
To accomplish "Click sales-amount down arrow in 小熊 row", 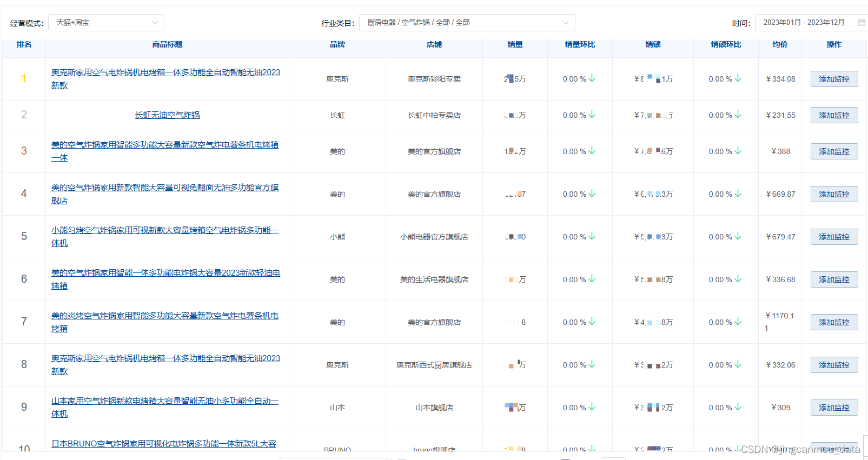I will point(738,236).
